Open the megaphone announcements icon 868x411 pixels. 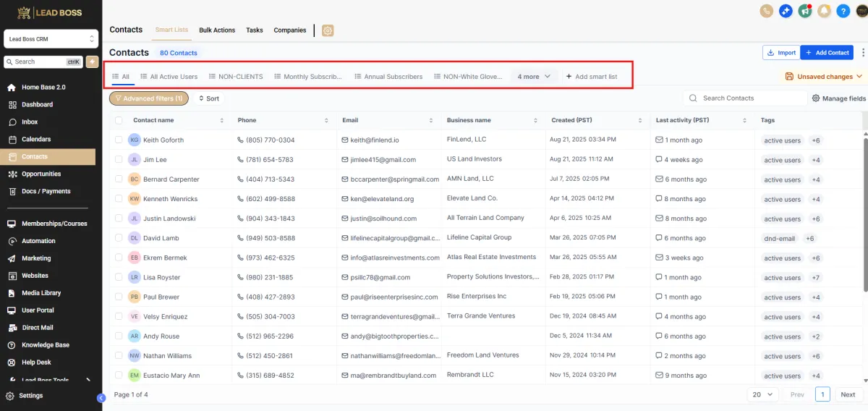[x=805, y=11]
